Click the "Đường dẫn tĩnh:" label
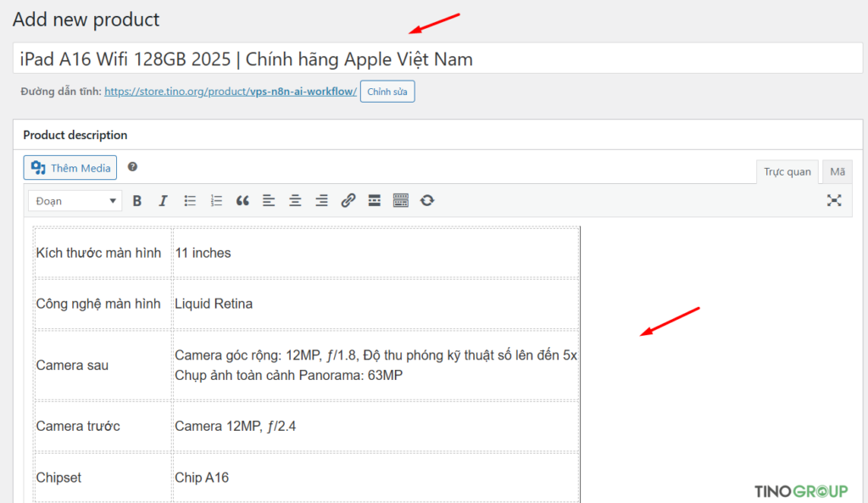The width and height of the screenshot is (868, 503). 61,92
